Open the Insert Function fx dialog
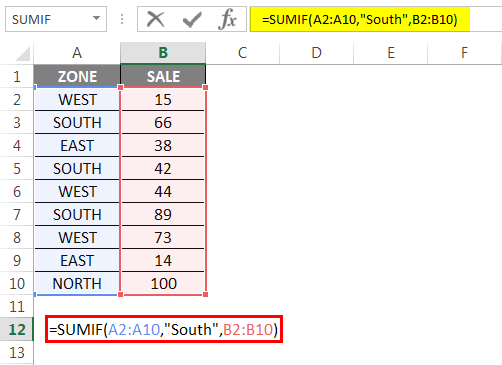502x365 pixels. 227,19
